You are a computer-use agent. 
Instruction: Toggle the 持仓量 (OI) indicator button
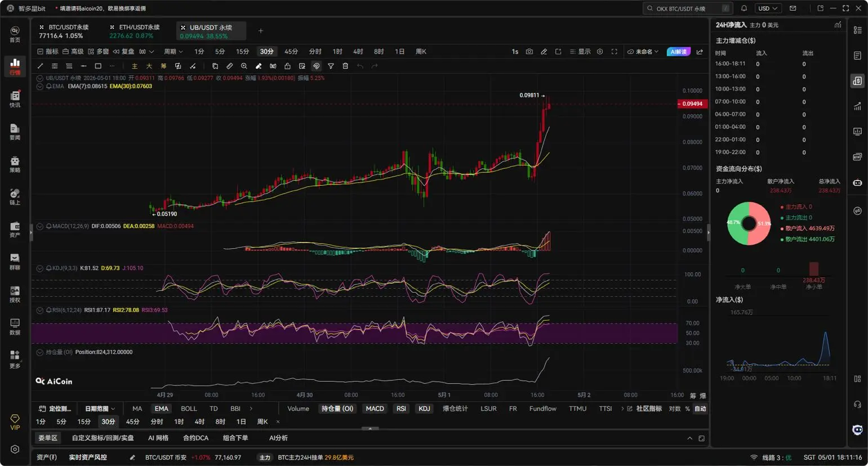[337, 409]
